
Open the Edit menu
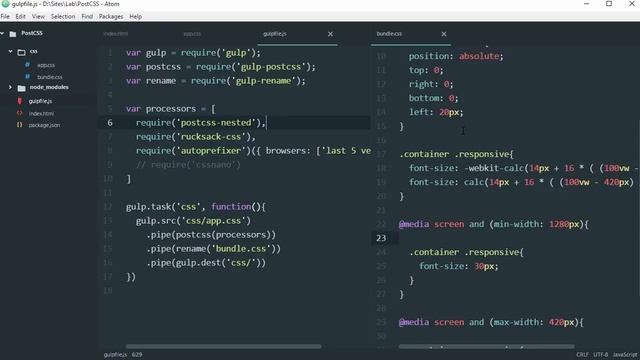coord(20,16)
